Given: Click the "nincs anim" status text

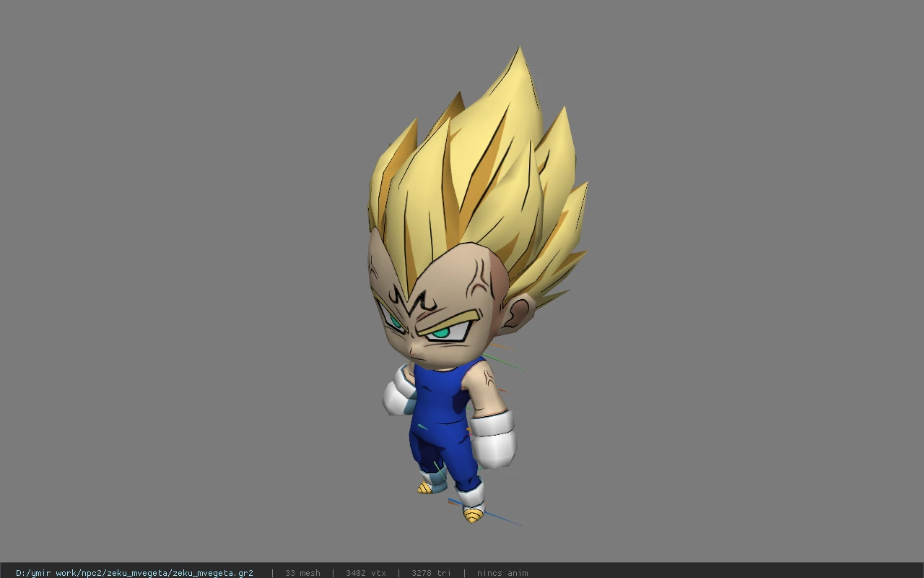Looking at the screenshot, I should coord(502,573).
